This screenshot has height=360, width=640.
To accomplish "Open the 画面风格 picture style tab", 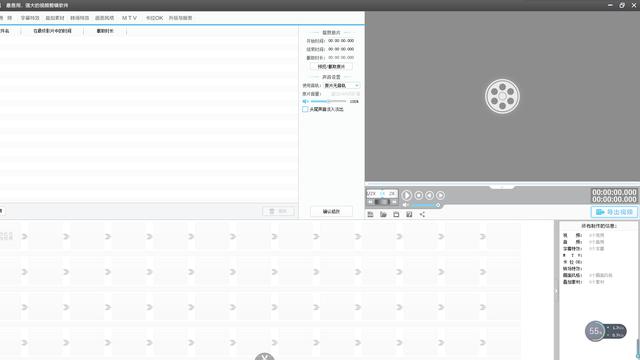I will pos(104,18).
